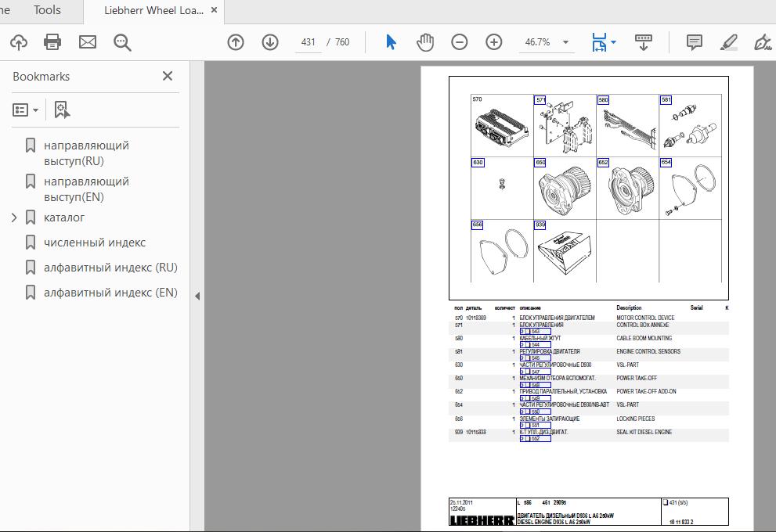Close the Liebherr Wheel Loader document tab
776x532 pixels.
pyautogui.click(x=215, y=10)
